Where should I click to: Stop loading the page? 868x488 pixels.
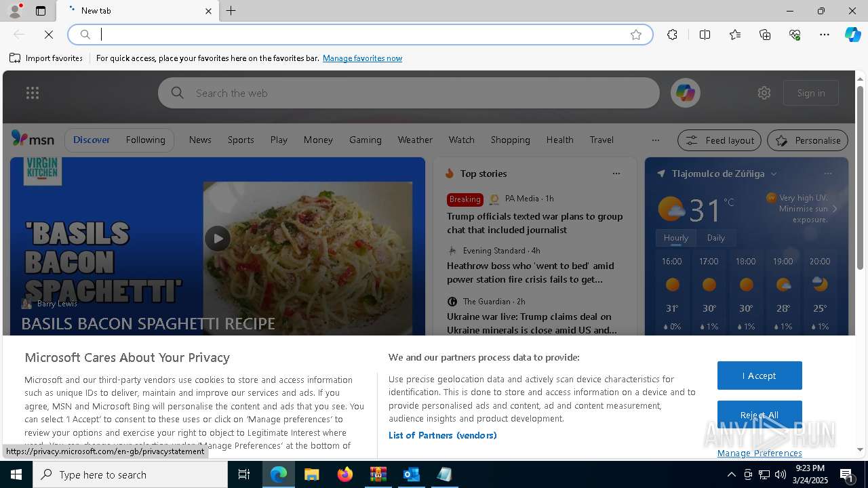49,35
